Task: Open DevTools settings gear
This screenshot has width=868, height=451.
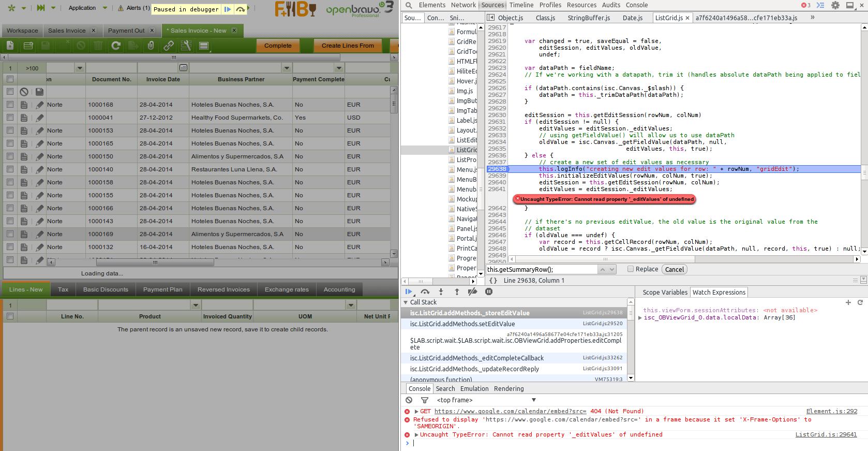Action: [x=835, y=5]
